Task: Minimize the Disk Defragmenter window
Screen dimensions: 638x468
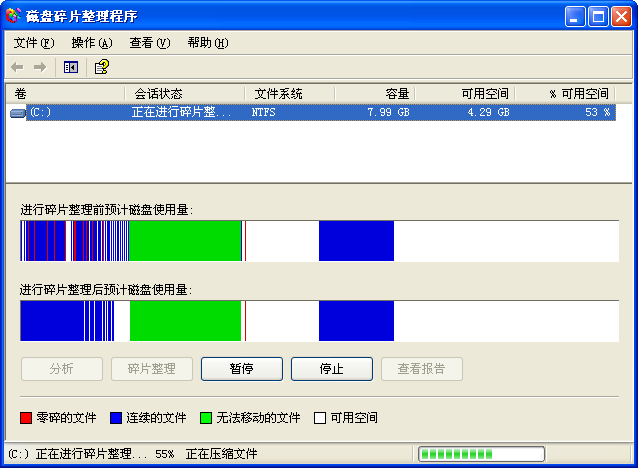Action: (x=575, y=17)
